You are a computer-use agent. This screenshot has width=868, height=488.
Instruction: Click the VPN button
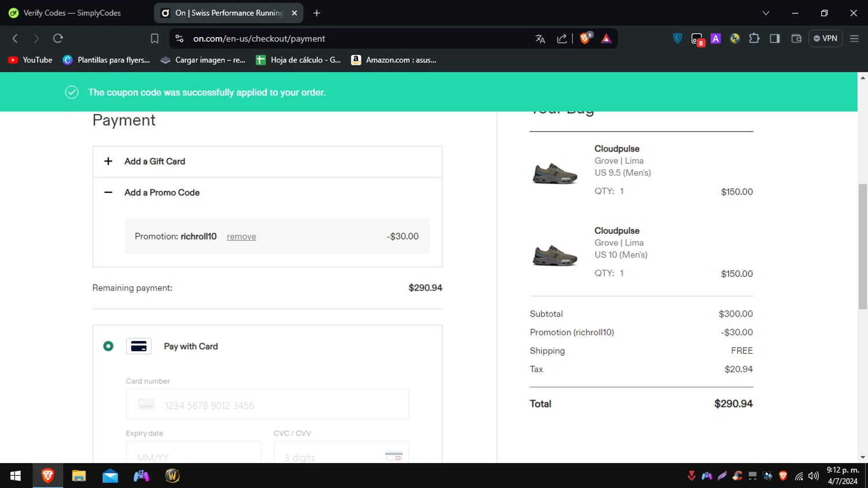click(x=825, y=38)
